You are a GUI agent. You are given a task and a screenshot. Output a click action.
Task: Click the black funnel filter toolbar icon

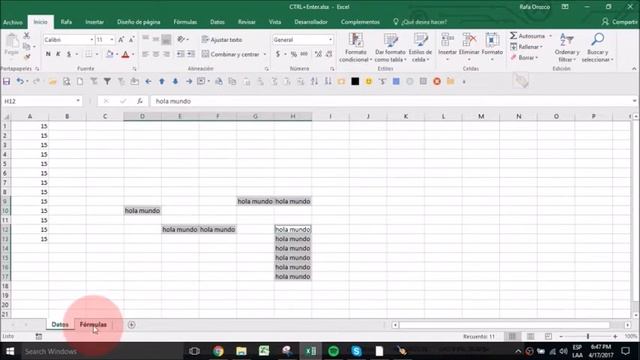107,82
